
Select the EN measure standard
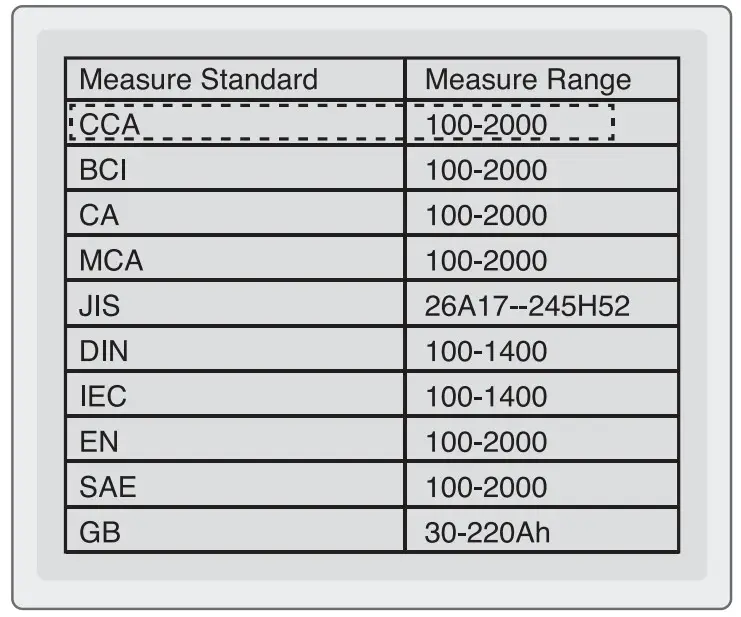(x=98, y=441)
